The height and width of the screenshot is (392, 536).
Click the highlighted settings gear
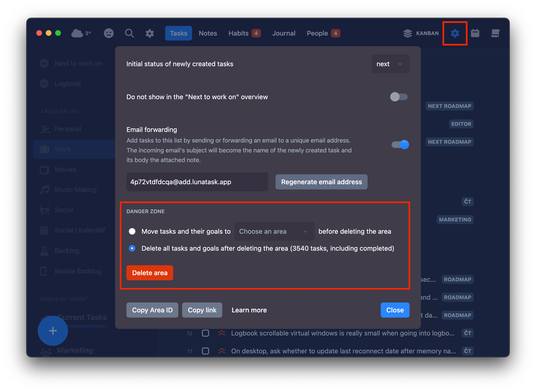455,33
